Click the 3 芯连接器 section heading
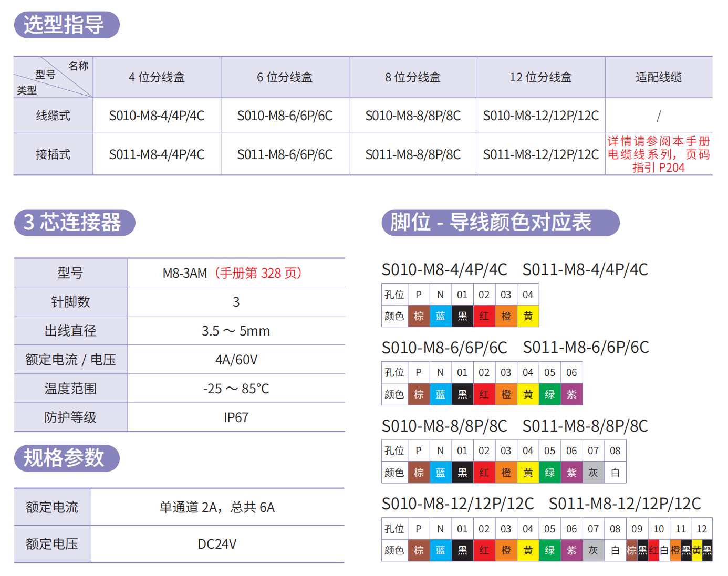Viewport: 728px width, 576px height. (x=75, y=223)
